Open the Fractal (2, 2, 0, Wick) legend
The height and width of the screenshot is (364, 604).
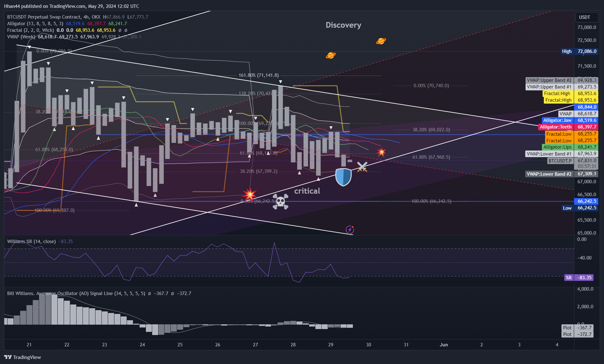click(31, 30)
